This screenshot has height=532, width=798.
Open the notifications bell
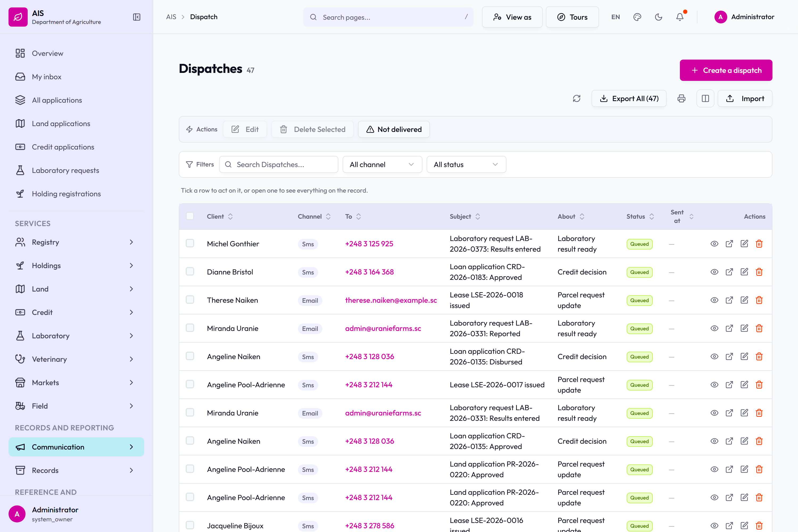(680, 17)
